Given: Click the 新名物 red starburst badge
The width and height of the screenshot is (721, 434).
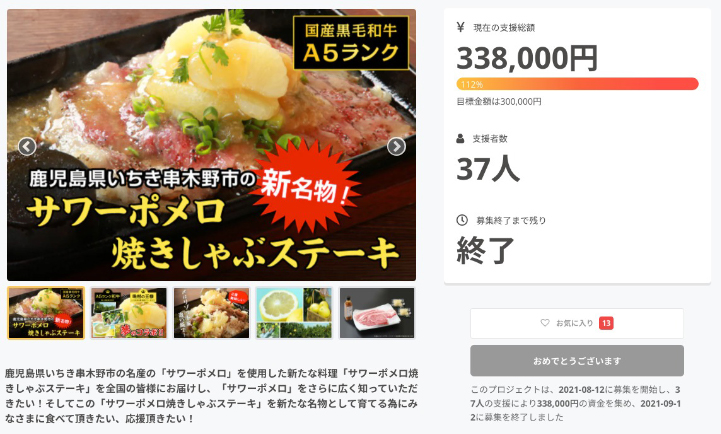Looking at the screenshot, I should (x=305, y=186).
